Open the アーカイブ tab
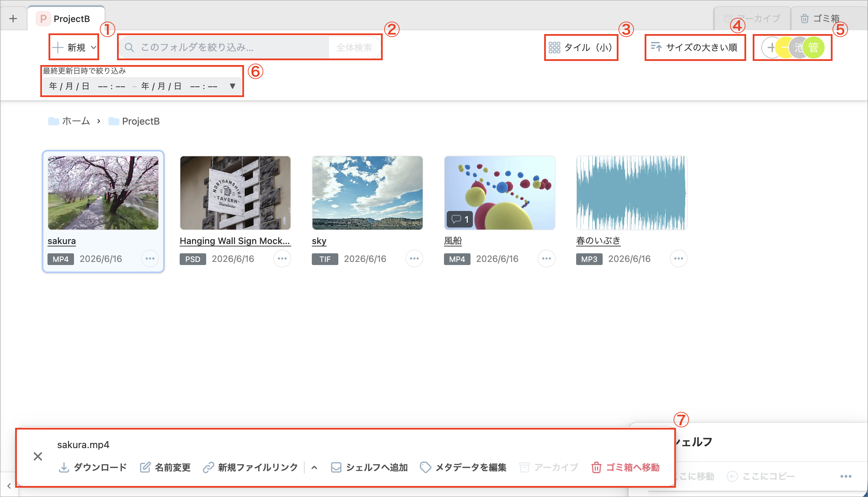Viewport: 868px width, 497px height. tap(752, 19)
